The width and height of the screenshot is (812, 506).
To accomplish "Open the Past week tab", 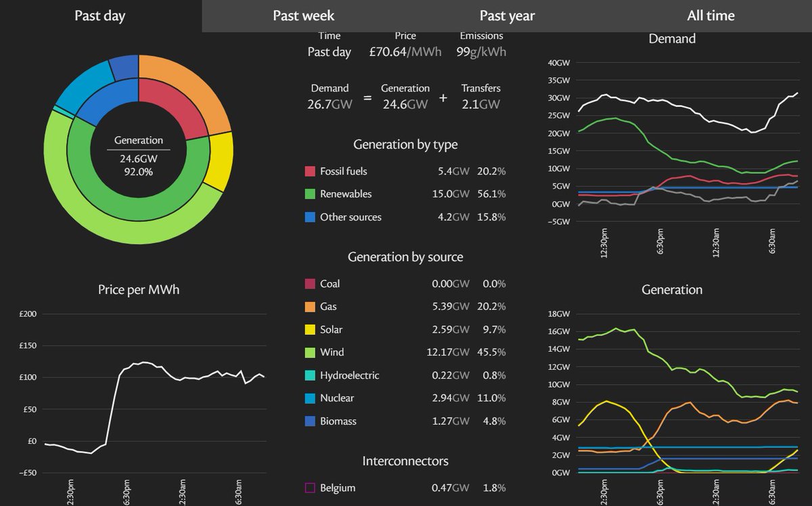I will [x=304, y=16].
